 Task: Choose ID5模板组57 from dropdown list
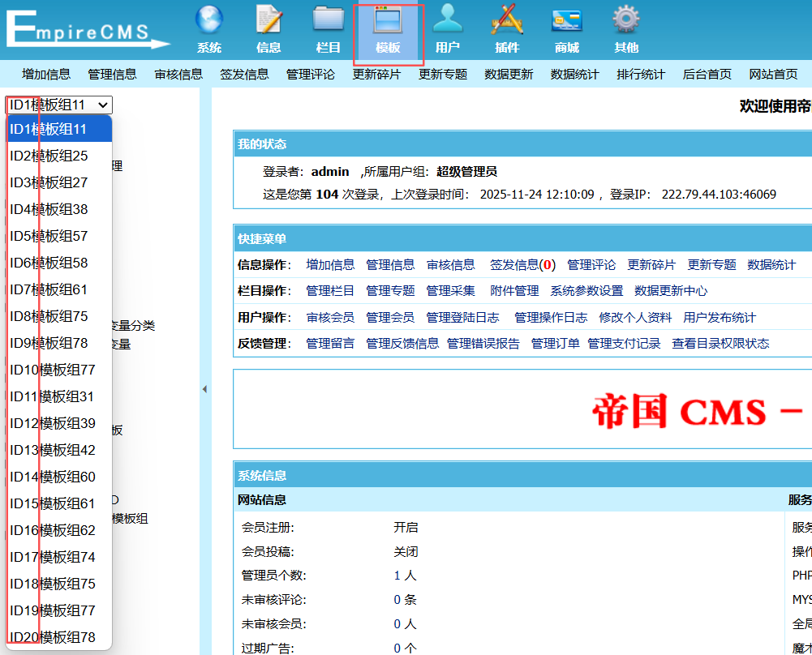[49, 236]
